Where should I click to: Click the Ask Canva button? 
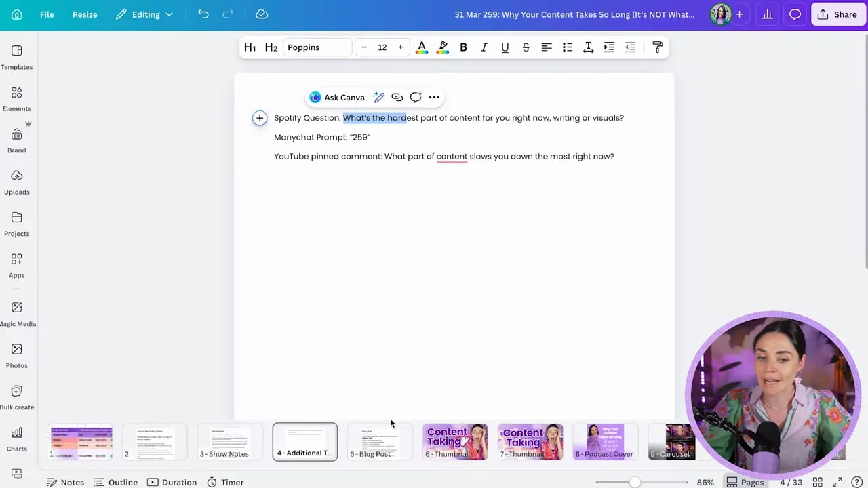click(x=337, y=98)
